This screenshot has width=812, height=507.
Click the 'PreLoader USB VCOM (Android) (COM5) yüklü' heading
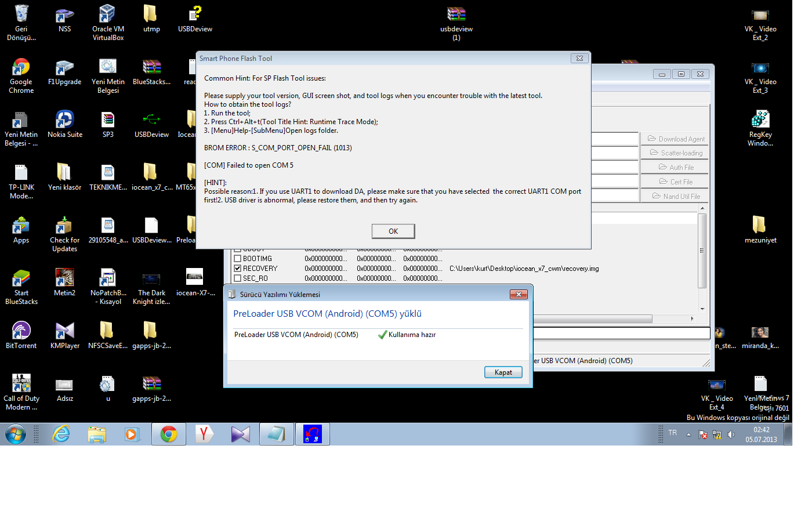[x=327, y=314]
